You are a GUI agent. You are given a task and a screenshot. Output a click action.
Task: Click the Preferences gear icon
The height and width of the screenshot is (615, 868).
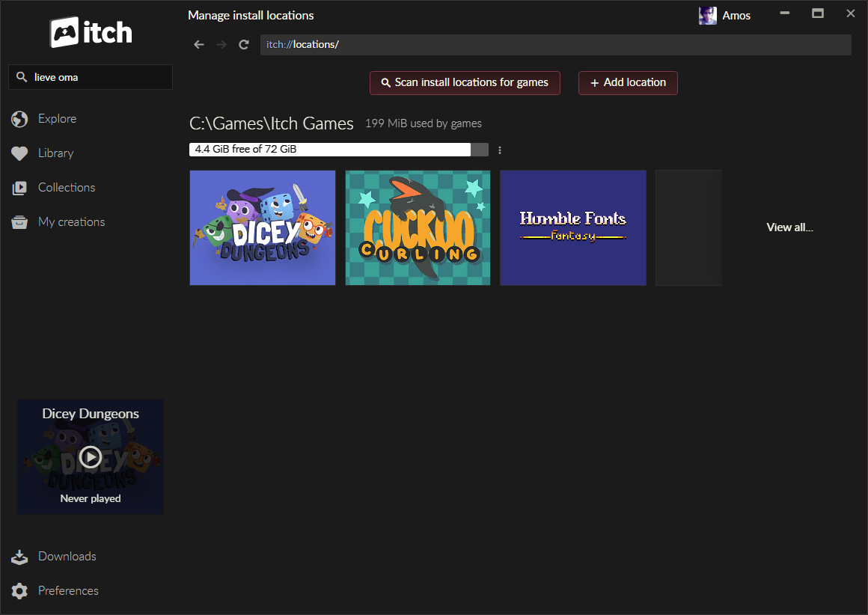19,591
